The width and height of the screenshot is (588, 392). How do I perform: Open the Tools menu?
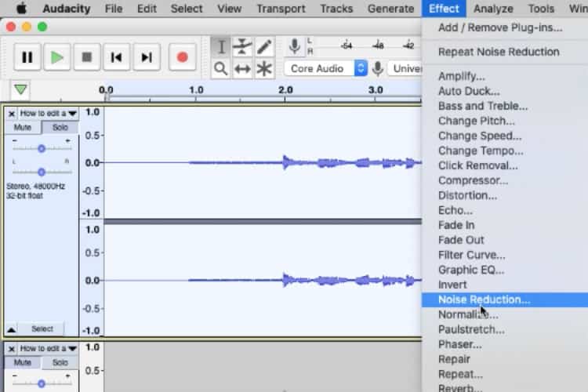click(541, 9)
